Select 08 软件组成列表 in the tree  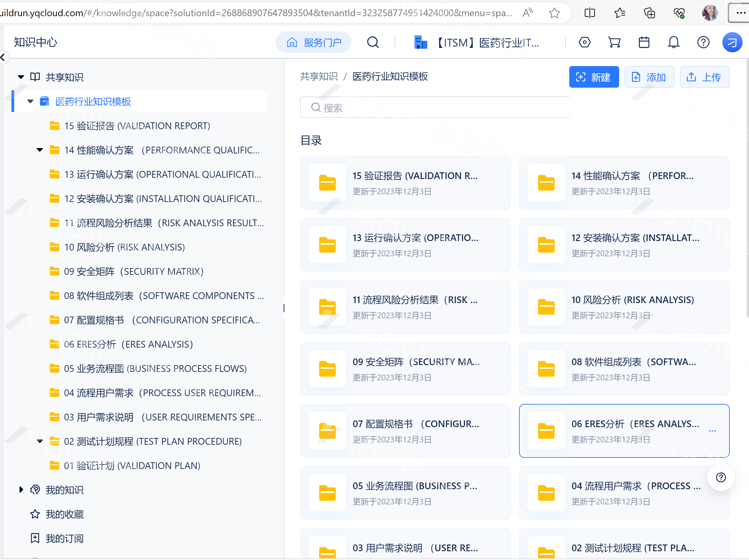pos(164,296)
